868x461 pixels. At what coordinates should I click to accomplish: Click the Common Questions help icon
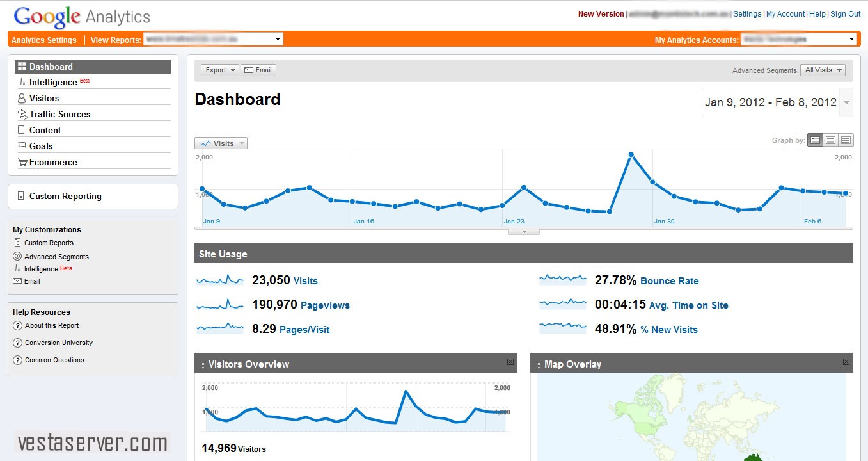tap(18, 360)
